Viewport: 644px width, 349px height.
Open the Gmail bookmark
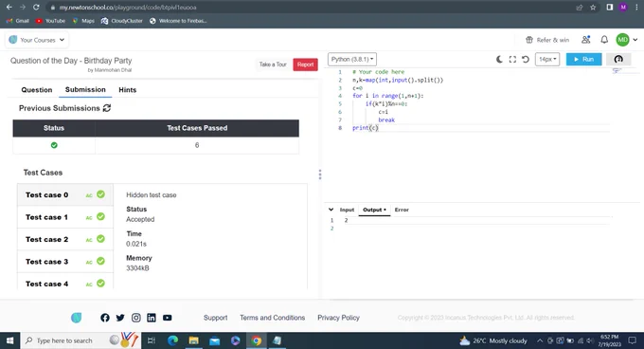coord(18,21)
